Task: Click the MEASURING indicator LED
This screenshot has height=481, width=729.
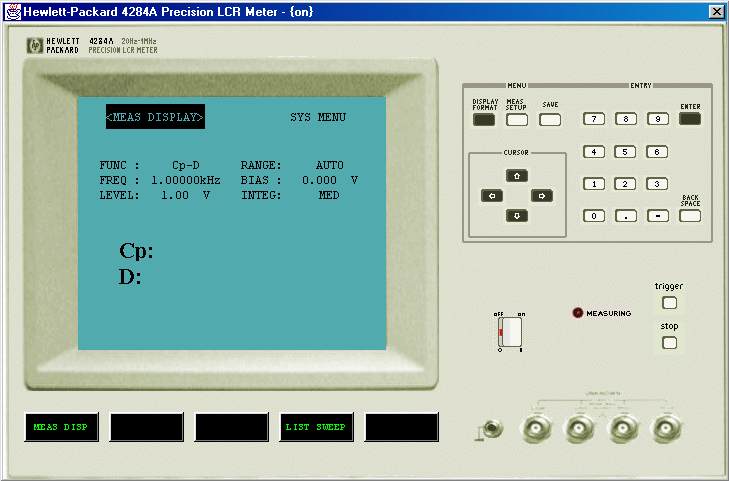Action: pyautogui.click(x=578, y=313)
